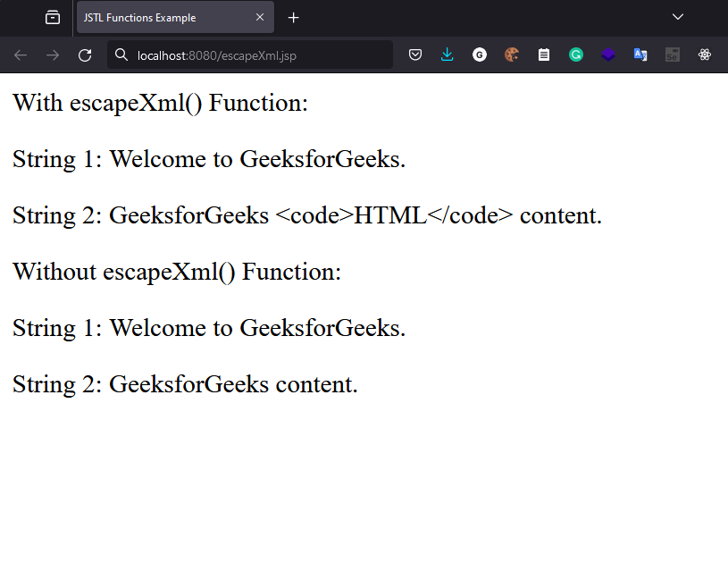Viewport: 728px width, 563px height.
Task: Close the JSTL Functions Example tab
Action: pos(260,17)
